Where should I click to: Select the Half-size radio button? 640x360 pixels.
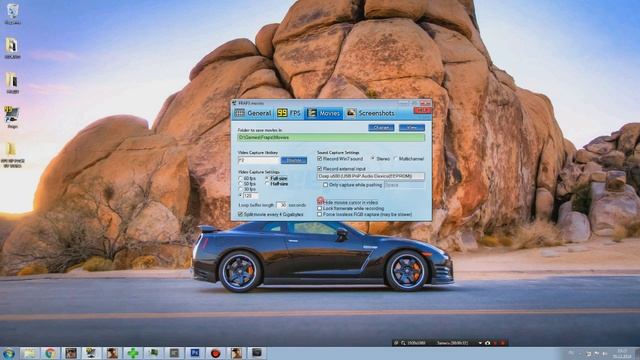click(267, 184)
